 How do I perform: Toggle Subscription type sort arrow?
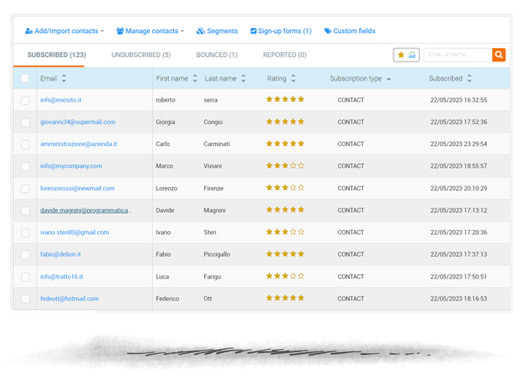point(388,79)
